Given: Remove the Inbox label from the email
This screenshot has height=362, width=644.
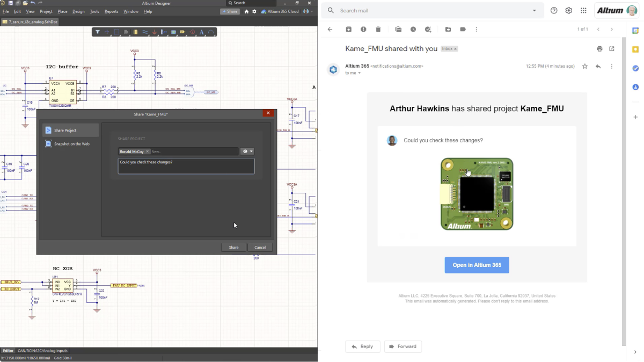Looking at the screenshot, I should click(456, 49).
